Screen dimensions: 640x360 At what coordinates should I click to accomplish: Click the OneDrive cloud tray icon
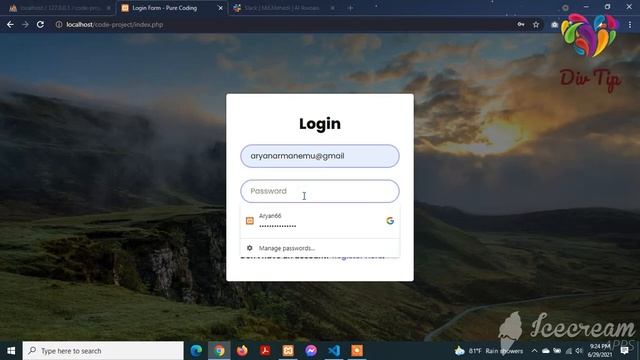[546, 351]
